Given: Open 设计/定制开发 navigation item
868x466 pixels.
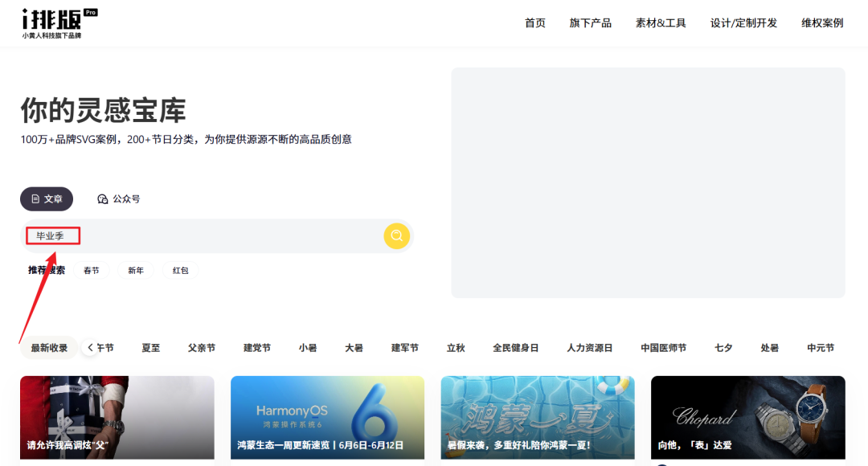Looking at the screenshot, I should [x=743, y=22].
